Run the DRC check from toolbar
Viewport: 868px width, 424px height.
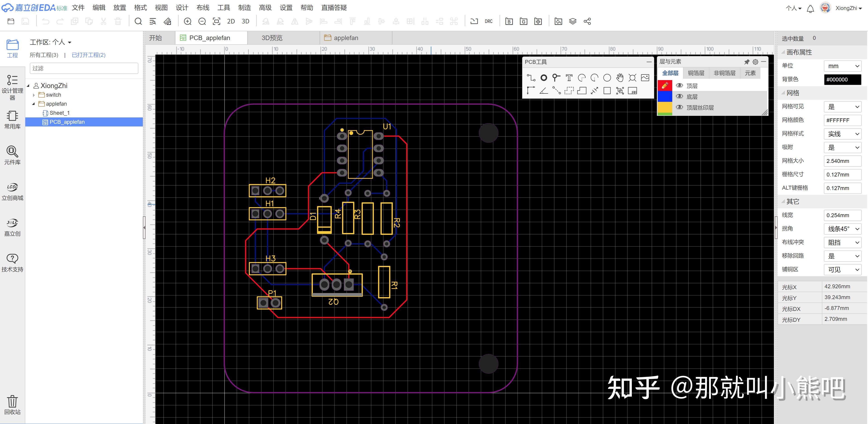point(488,21)
